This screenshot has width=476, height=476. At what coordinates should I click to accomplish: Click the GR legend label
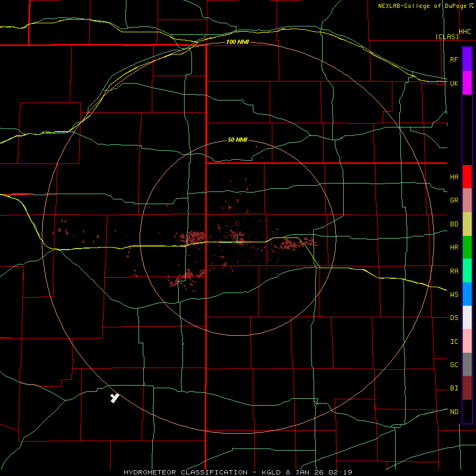[454, 200]
